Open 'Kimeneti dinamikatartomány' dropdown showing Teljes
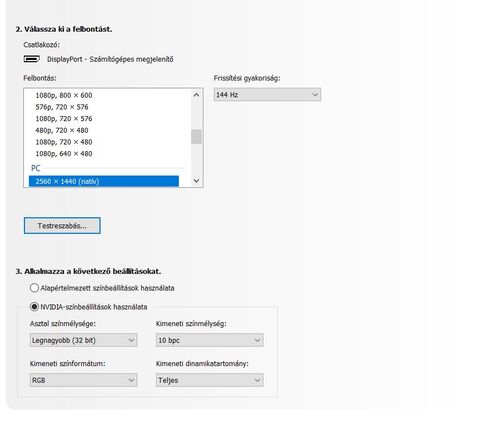Screen dimensions: 480x425 point(210,380)
